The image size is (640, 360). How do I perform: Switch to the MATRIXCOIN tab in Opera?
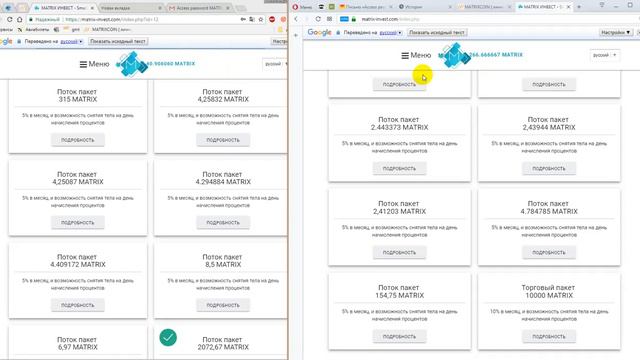click(x=484, y=7)
